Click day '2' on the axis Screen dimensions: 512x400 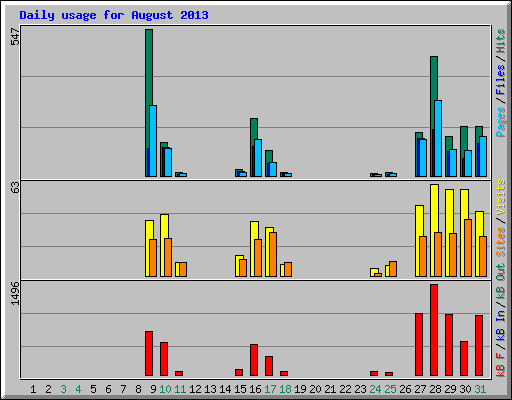pos(48,389)
